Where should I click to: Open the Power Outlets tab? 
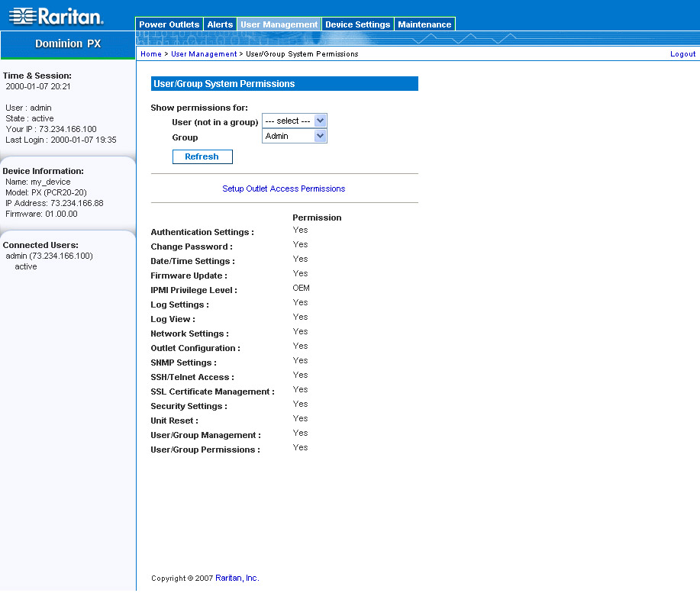169,24
